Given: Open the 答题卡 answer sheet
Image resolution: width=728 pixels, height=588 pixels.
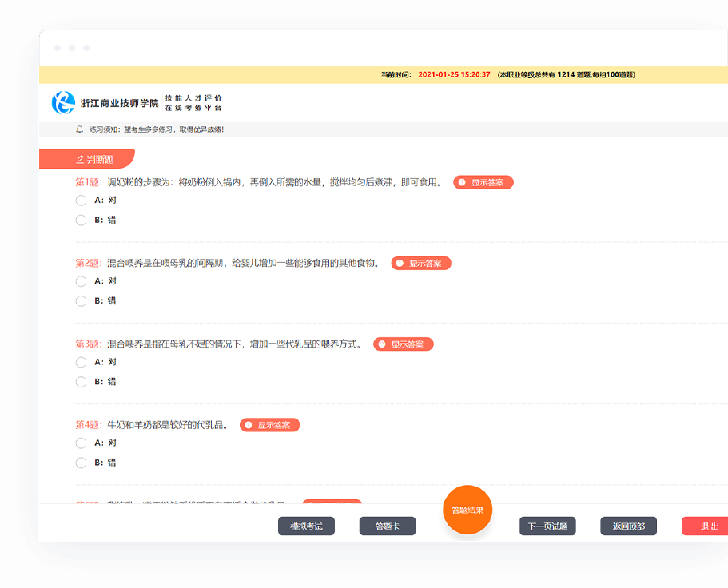Looking at the screenshot, I should 387,526.
